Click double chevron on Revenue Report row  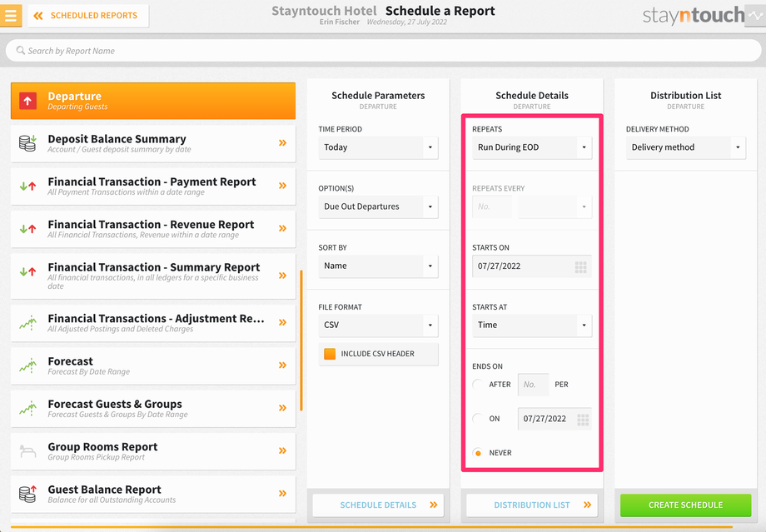pos(282,229)
